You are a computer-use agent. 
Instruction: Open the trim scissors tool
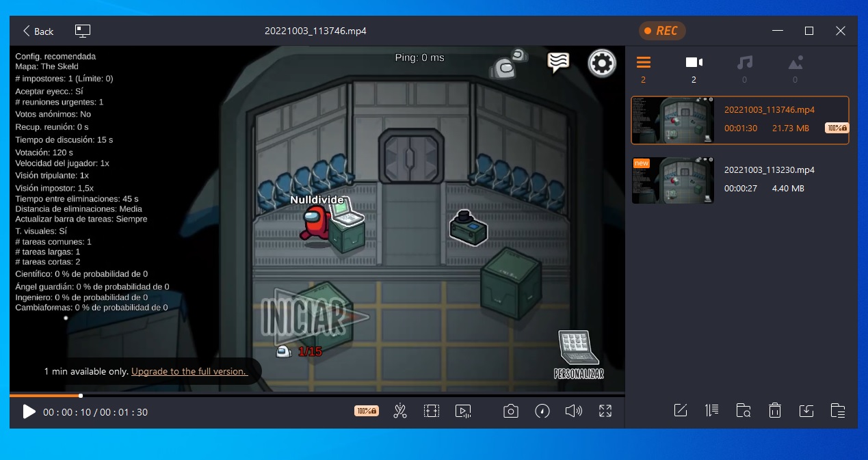click(400, 411)
